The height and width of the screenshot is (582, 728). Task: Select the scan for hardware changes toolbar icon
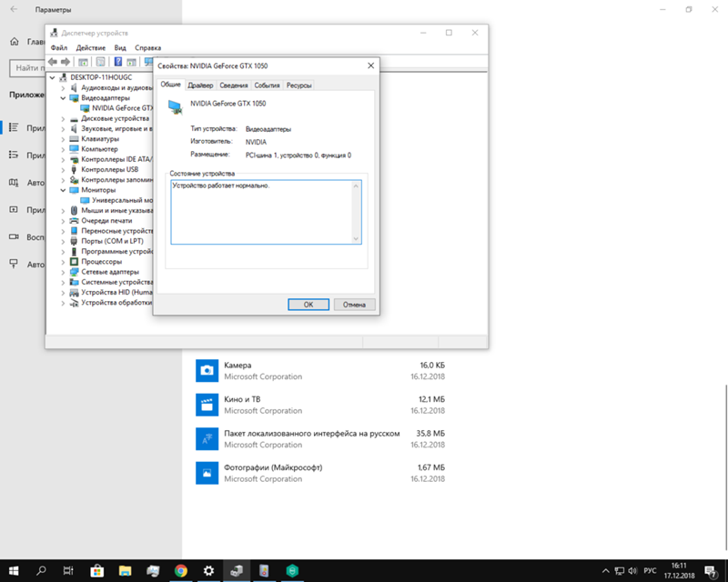(147, 62)
